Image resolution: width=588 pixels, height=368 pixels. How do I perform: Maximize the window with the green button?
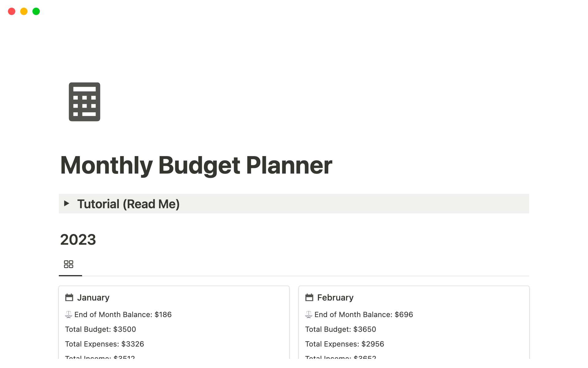(36, 12)
